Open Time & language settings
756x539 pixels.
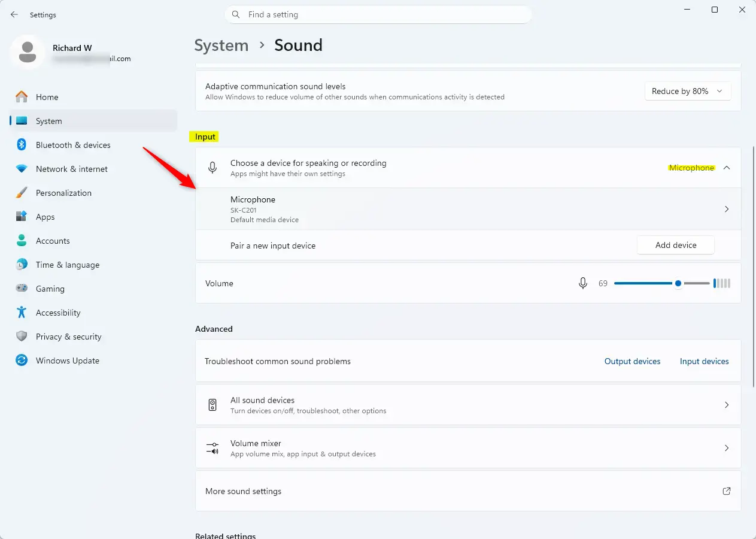[x=93, y=265]
